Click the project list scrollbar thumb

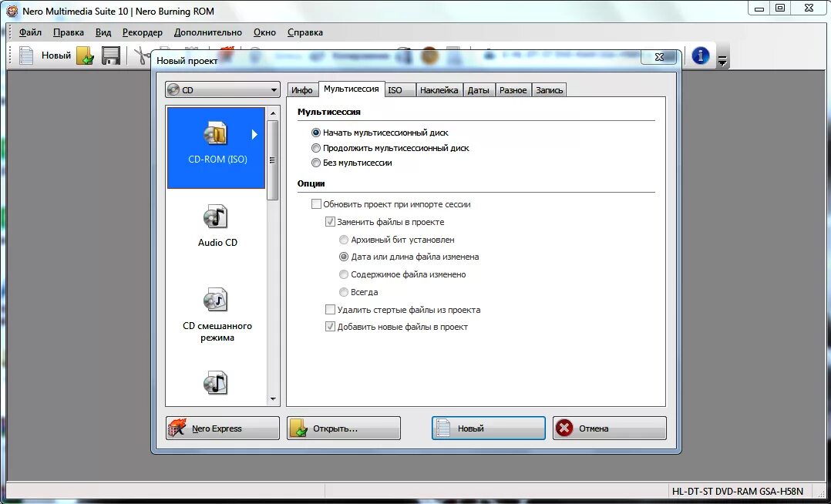pos(273,160)
